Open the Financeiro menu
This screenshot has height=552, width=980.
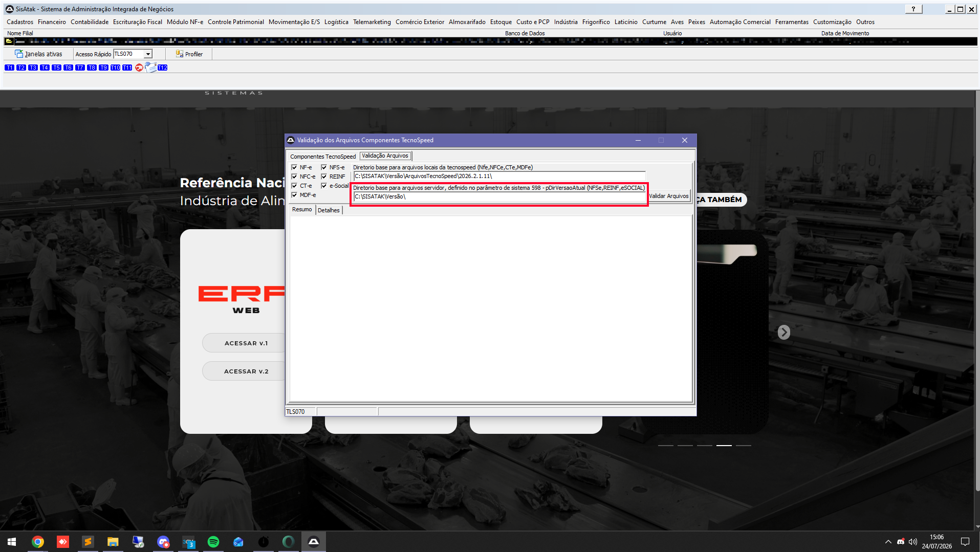click(x=52, y=22)
